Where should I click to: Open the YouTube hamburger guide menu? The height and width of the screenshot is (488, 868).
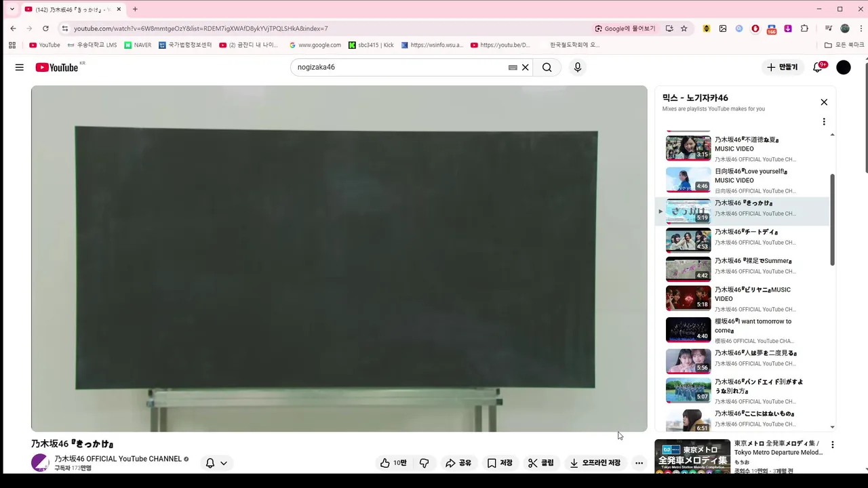pyautogui.click(x=19, y=67)
